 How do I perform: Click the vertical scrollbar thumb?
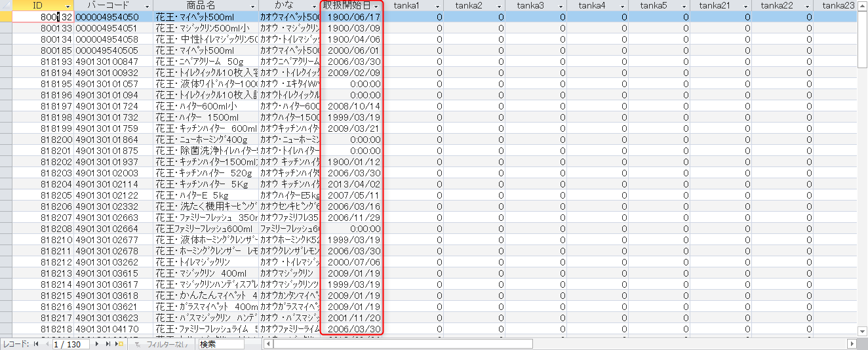[x=862, y=39]
